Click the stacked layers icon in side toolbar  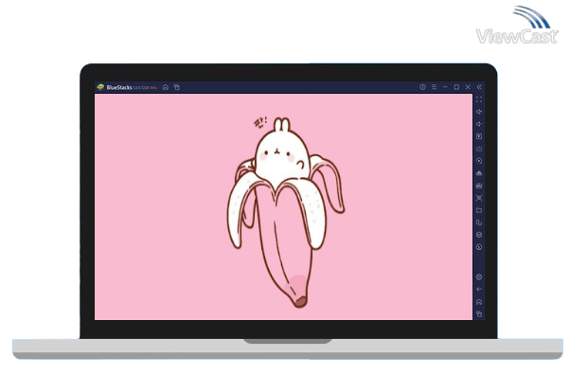[479, 235]
